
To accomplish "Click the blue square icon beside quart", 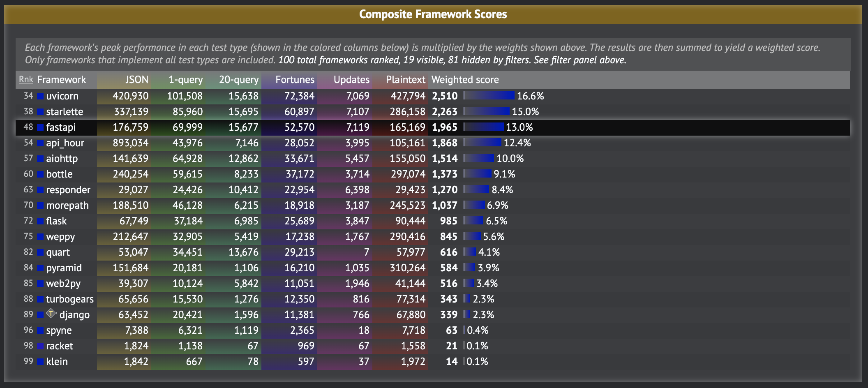I will [40, 252].
